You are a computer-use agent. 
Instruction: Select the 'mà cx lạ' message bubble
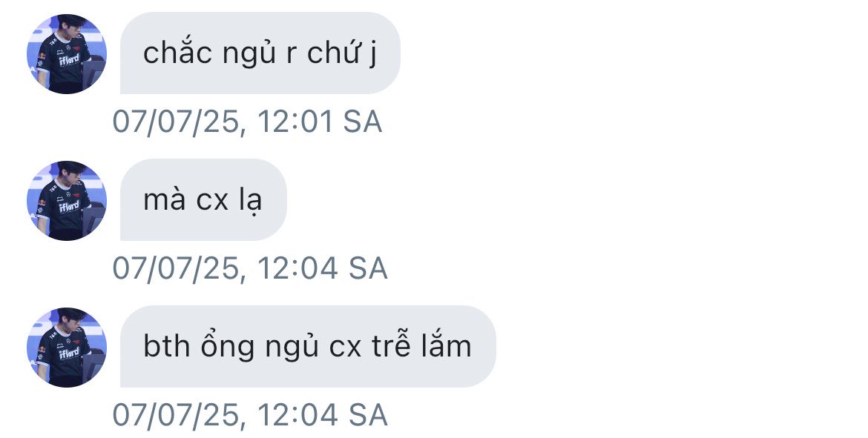point(204,199)
